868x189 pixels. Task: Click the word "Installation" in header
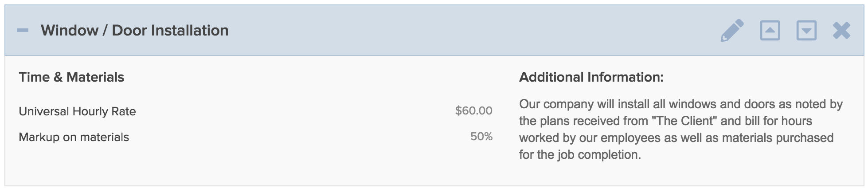tap(190, 30)
